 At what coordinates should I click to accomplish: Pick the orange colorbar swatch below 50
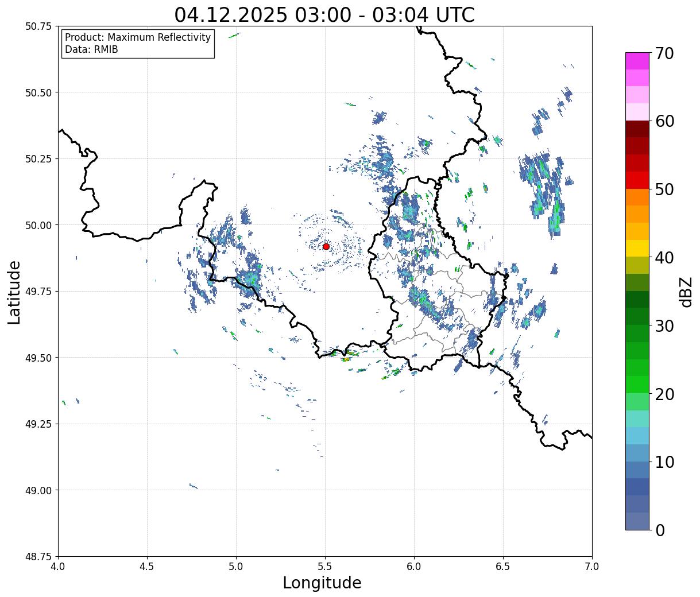click(x=637, y=197)
